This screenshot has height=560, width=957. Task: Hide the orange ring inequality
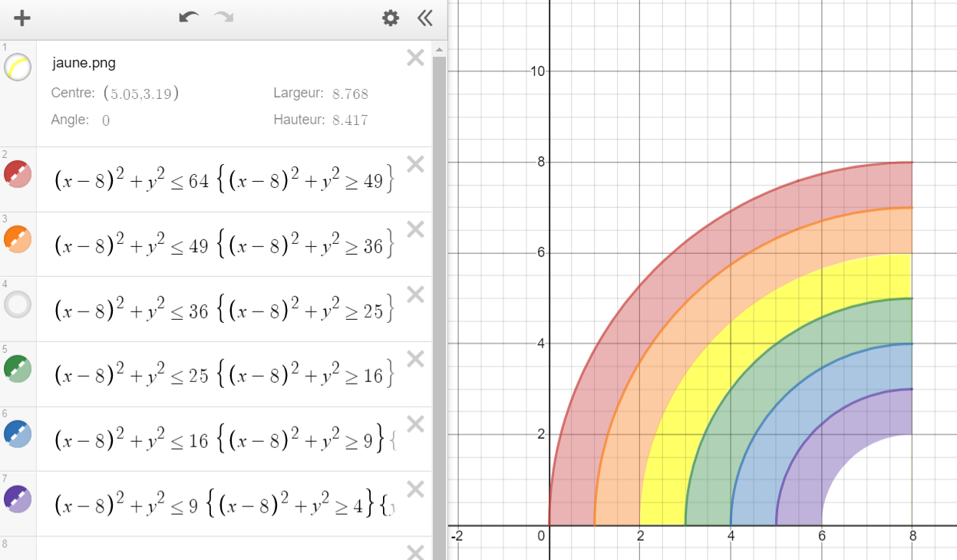pyautogui.click(x=18, y=239)
